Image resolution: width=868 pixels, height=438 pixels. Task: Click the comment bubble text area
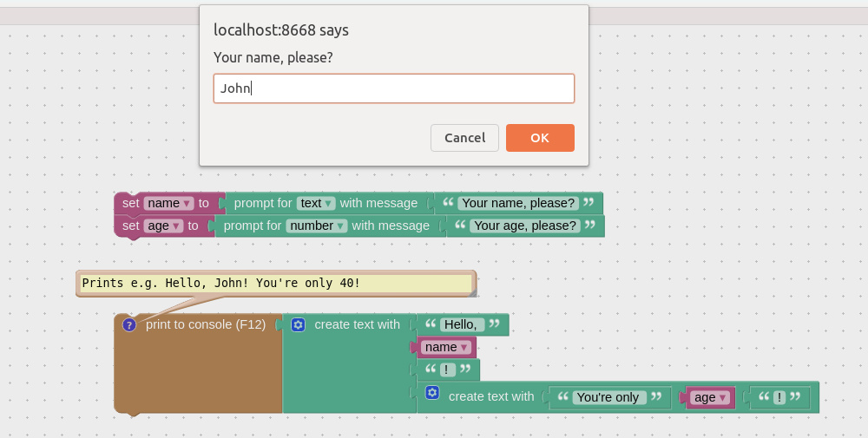pos(275,283)
